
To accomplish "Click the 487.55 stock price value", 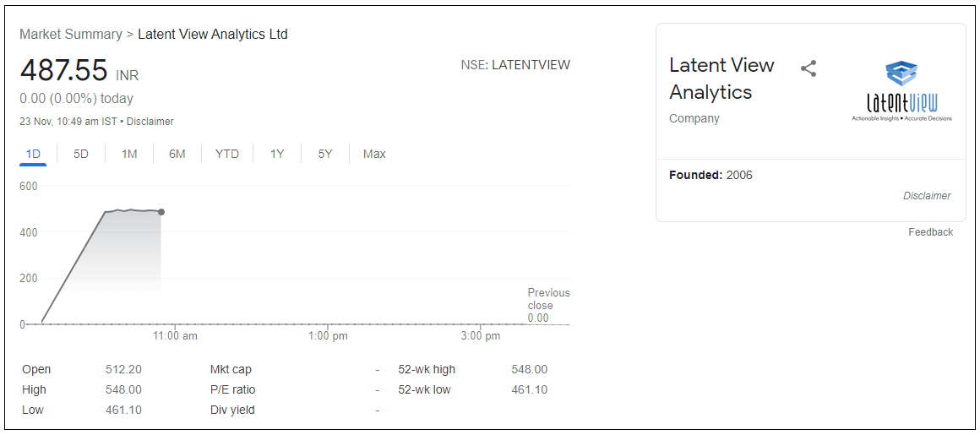I will 63,70.
